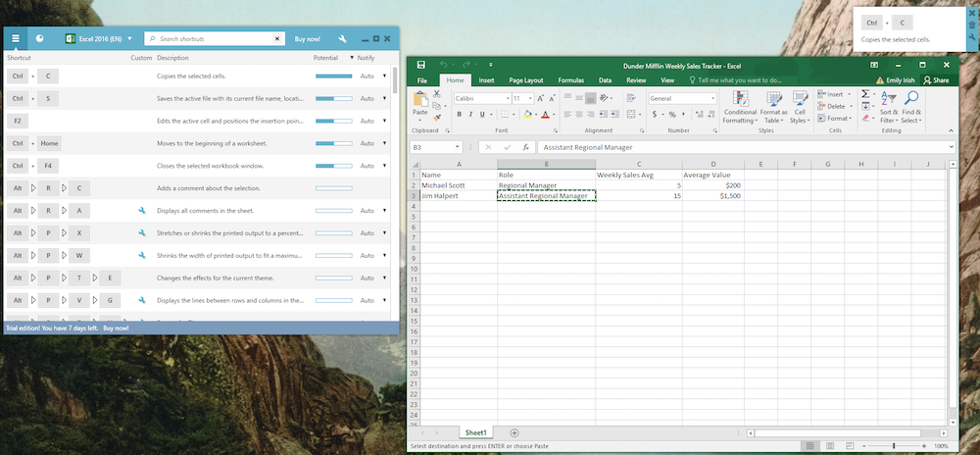Click the custom wrench for Alt P X row
The image size is (980, 455).
pos(142,233)
